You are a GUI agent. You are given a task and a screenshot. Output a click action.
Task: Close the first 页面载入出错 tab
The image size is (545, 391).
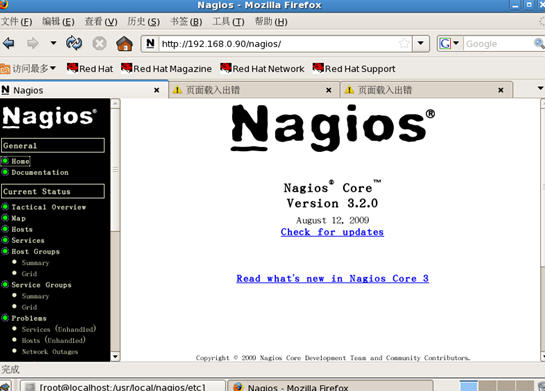[x=328, y=90]
